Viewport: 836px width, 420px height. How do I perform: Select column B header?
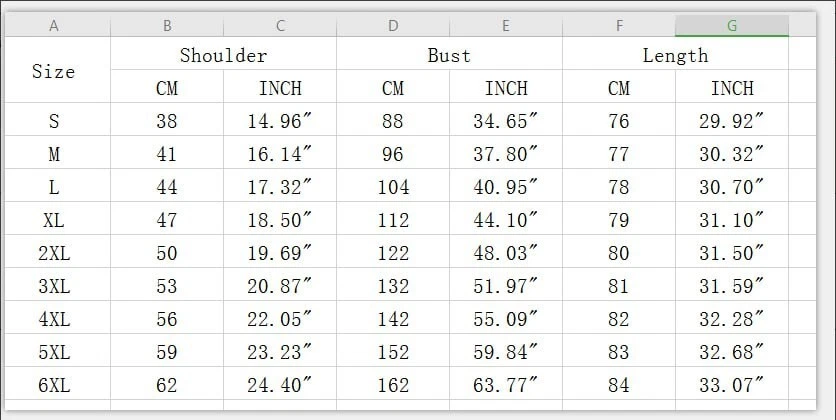coord(167,26)
